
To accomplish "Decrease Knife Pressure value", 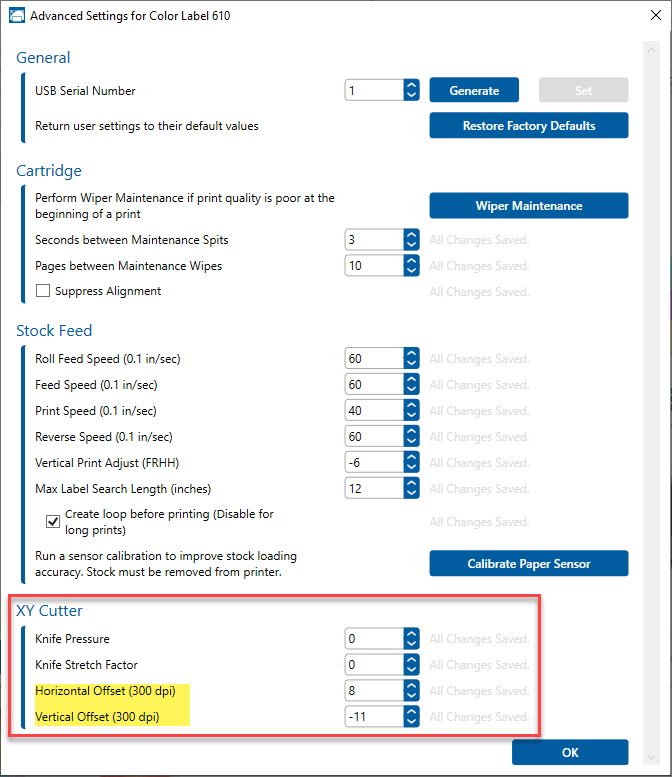I will pyautogui.click(x=411, y=644).
